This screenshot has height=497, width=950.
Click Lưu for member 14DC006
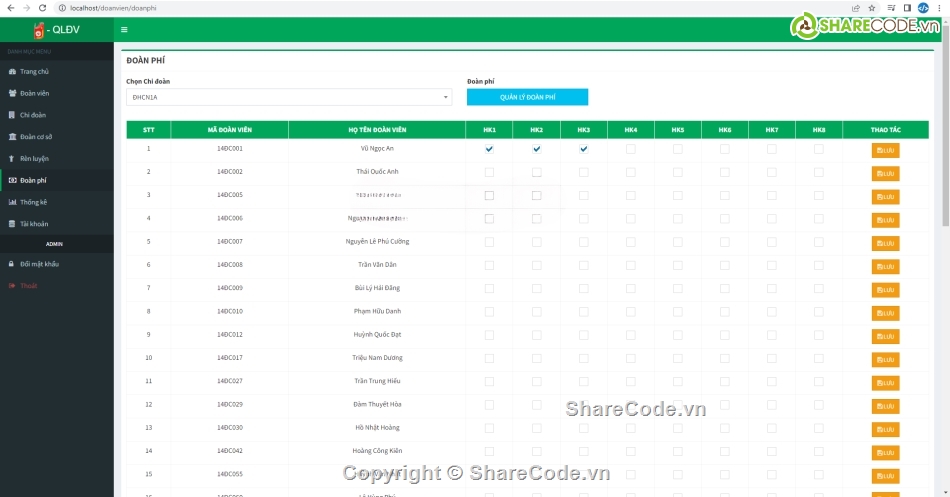tap(885, 220)
